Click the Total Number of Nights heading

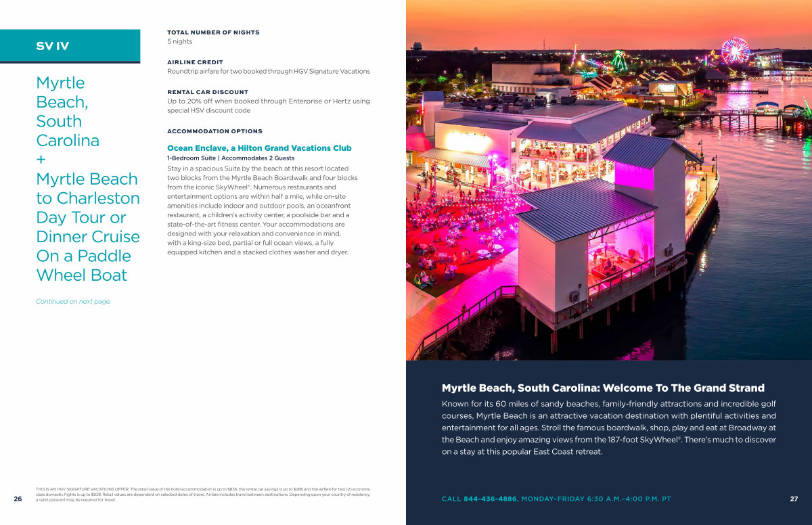(213, 32)
